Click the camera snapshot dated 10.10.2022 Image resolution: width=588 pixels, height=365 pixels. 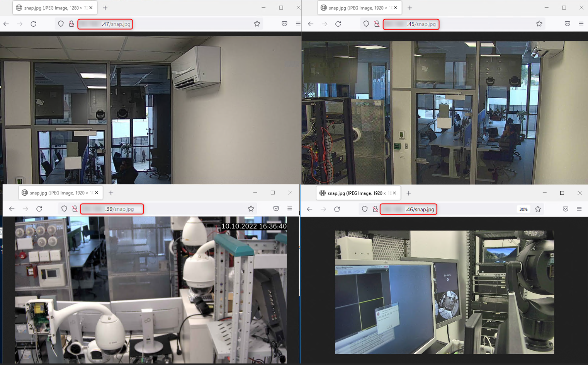[x=151, y=290]
